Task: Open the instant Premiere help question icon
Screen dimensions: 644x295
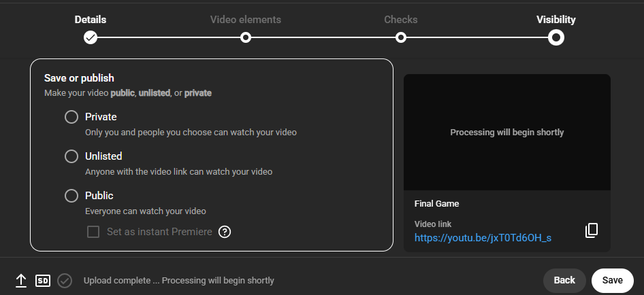Action: click(225, 232)
